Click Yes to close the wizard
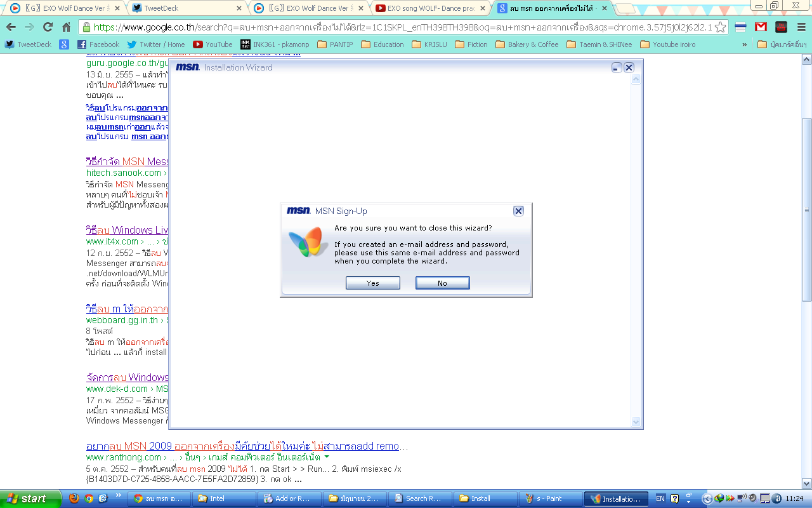812x508 pixels. [373, 283]
